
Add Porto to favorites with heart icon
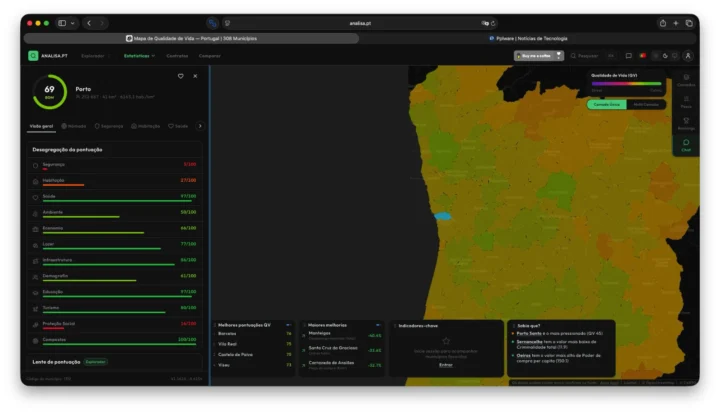[180, 76]
